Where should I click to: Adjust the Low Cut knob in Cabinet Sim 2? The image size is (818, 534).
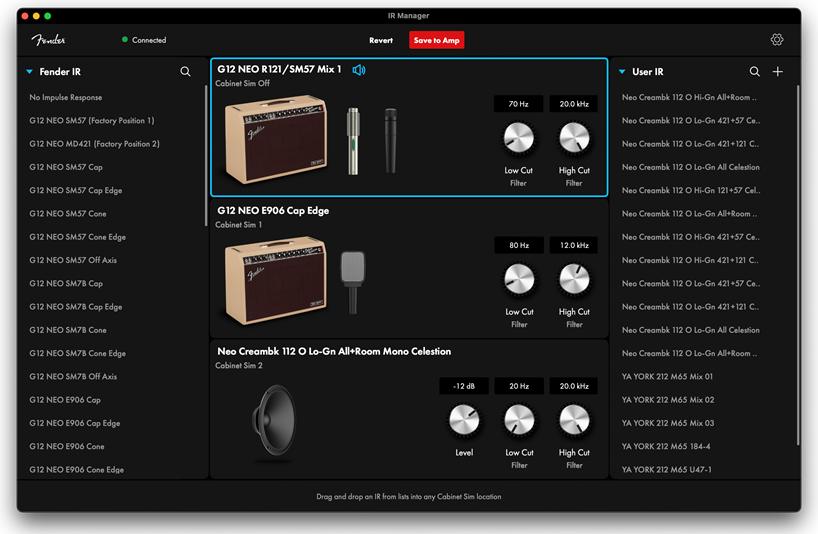coord(519,420)
